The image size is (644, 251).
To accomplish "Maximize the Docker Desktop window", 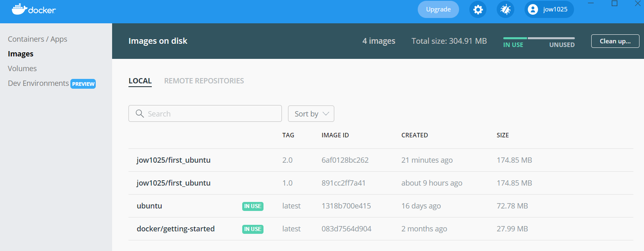I will (x=615, y=3).
